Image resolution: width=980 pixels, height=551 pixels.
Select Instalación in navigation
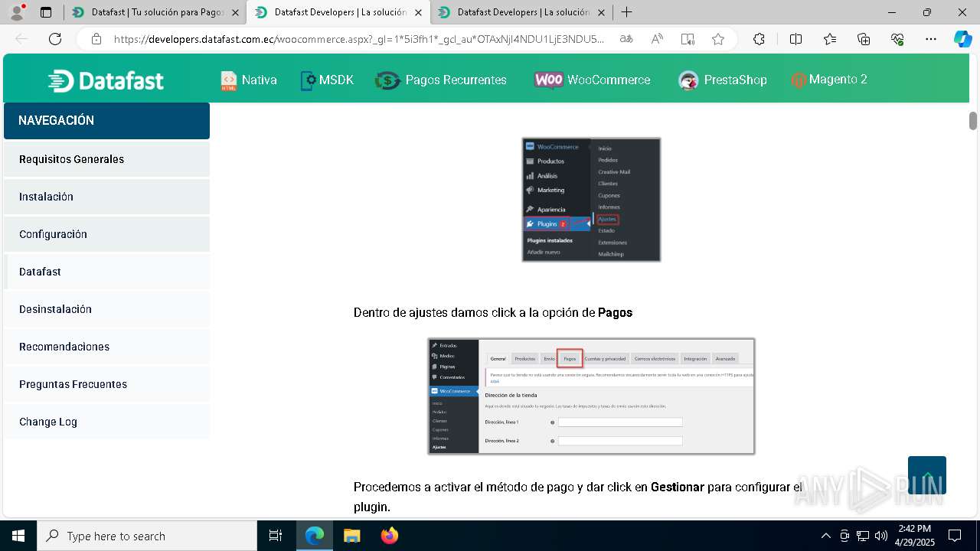pos(106,197)
